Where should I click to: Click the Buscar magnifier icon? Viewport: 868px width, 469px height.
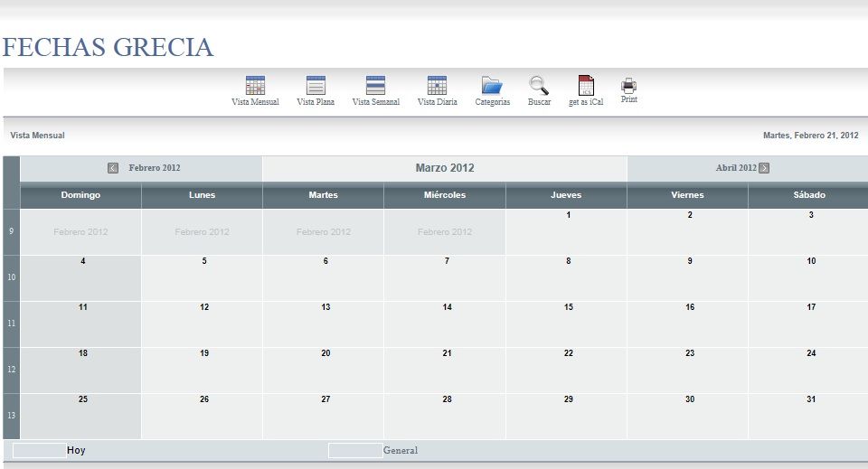coord(539,86)
